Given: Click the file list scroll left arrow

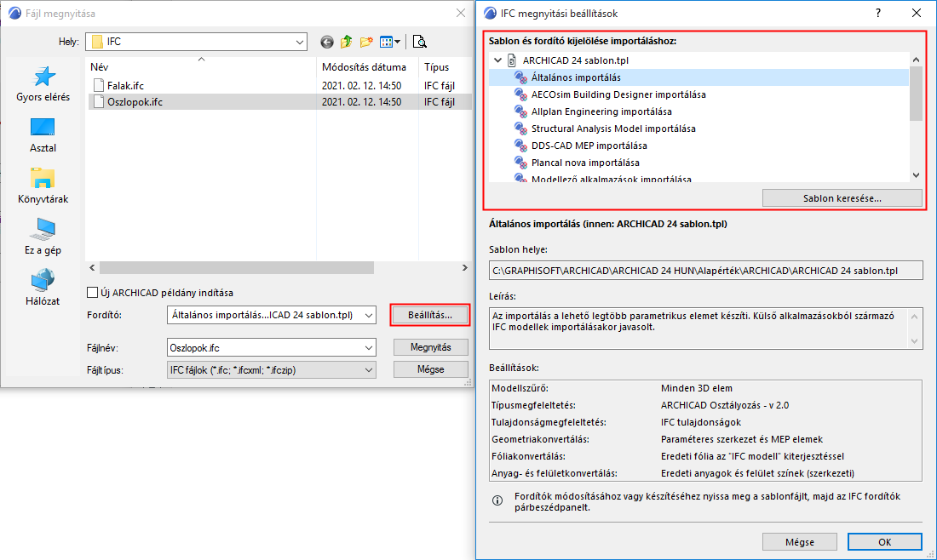Looking at the screenshot, I should pyautogui.click(x=92, y=268).
